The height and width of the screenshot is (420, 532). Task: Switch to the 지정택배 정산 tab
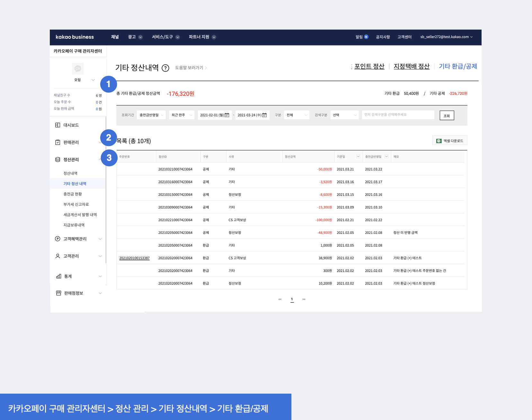(x=412, y=66)
